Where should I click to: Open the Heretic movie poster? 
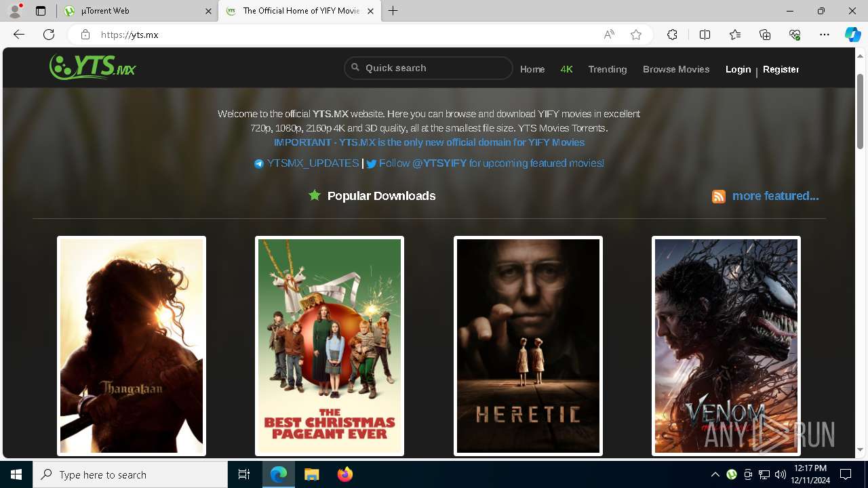pos(528,346)
